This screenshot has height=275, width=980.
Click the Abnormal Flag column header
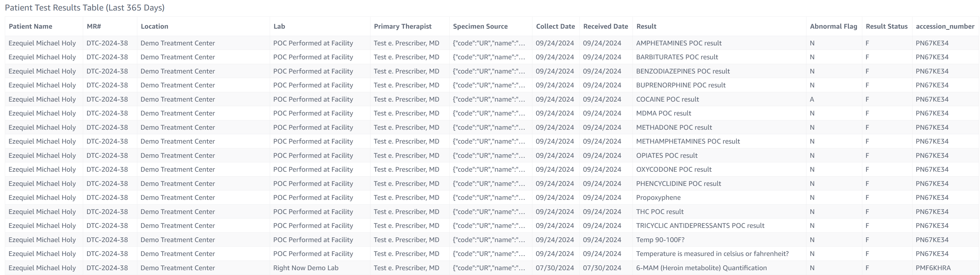pos(833,26)
